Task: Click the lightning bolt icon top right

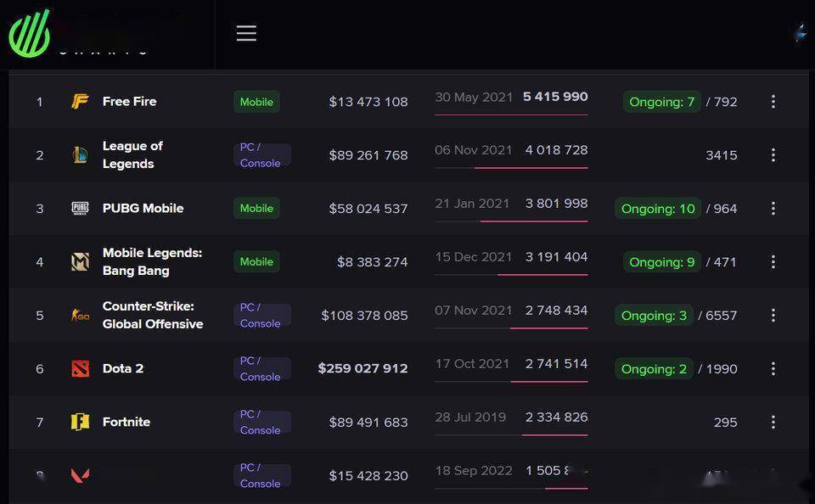Action: pos(801,33)
